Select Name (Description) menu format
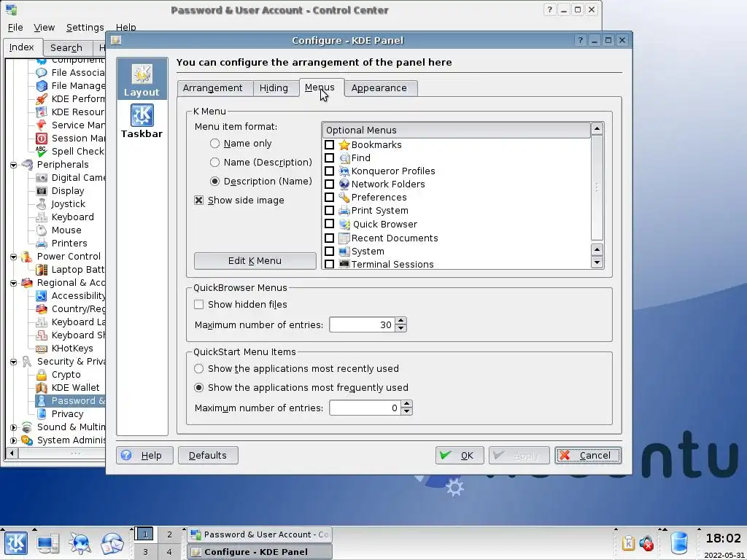The width and height of the screenshot is (747, 560). coord(215,163)
